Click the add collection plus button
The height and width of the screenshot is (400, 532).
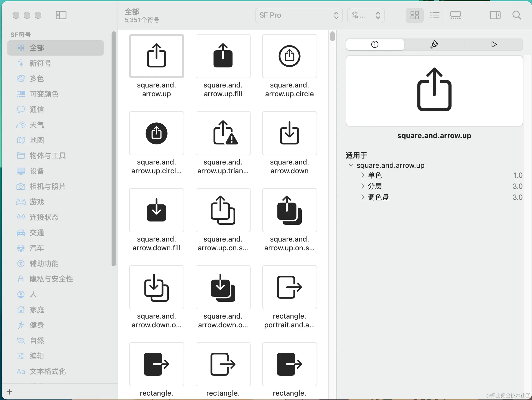pyautogui.click(x=10, y=391)
